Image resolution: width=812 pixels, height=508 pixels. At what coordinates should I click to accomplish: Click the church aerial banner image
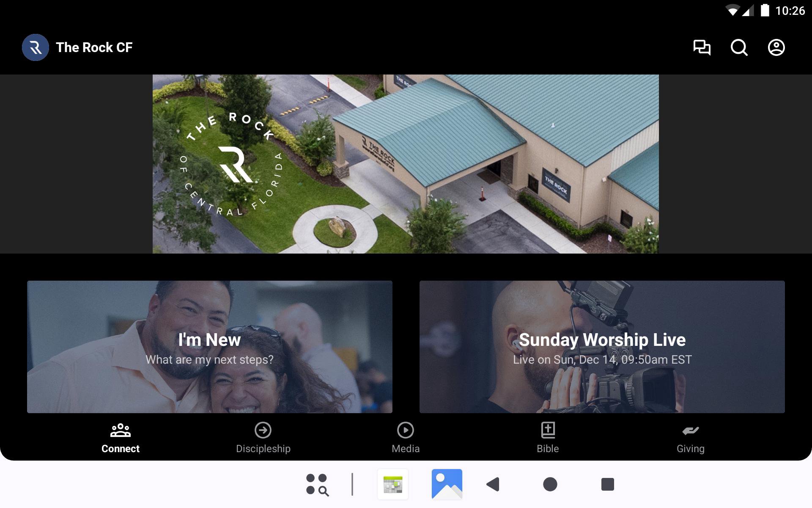(406, 164)
